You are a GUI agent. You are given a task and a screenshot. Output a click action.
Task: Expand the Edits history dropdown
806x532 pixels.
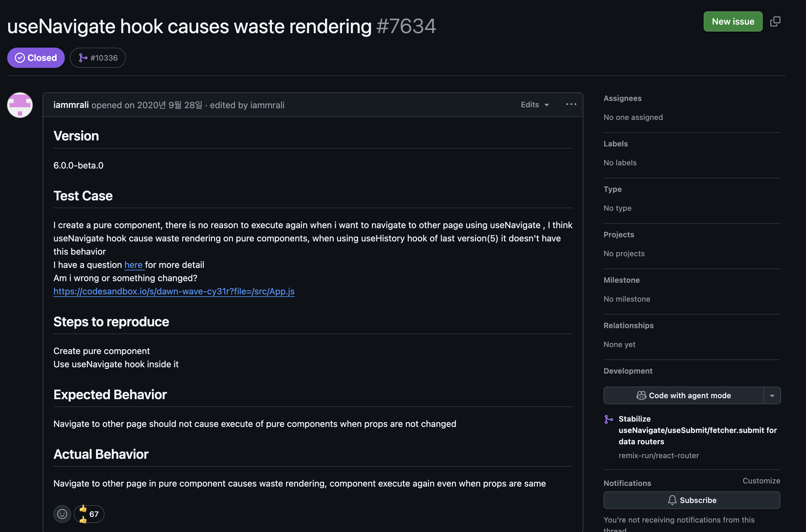[x=535, y=105]
